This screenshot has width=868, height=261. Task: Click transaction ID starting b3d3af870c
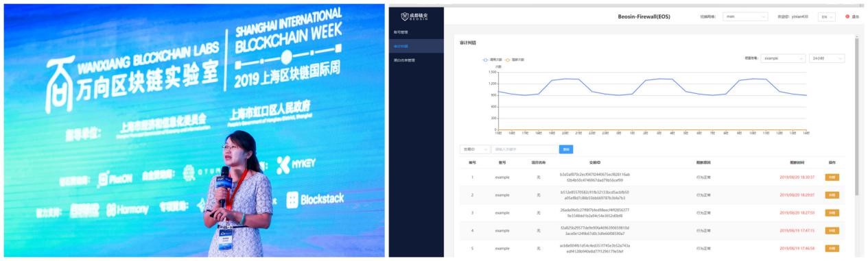[x=595, y=177]
